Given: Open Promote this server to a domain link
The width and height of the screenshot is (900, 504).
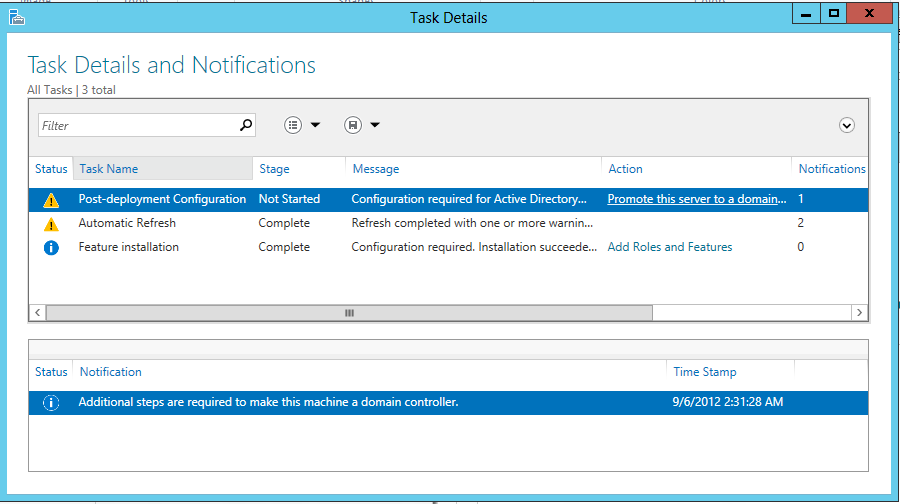Looking at the screenshot, I should (697, 199).
